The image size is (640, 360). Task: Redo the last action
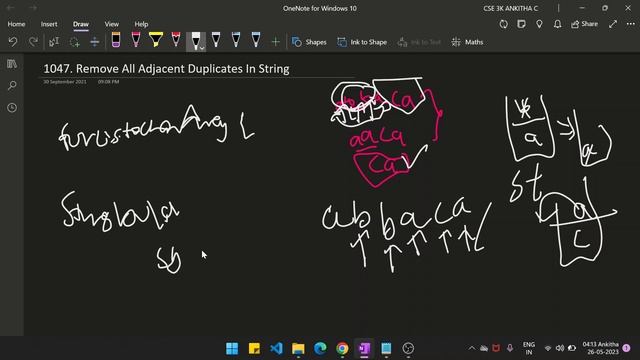click(33, 42)
